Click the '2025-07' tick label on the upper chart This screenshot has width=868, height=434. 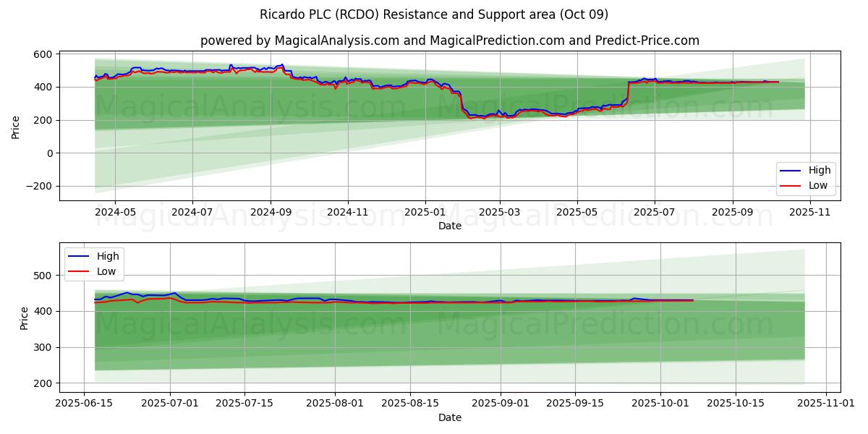(655, 213)
